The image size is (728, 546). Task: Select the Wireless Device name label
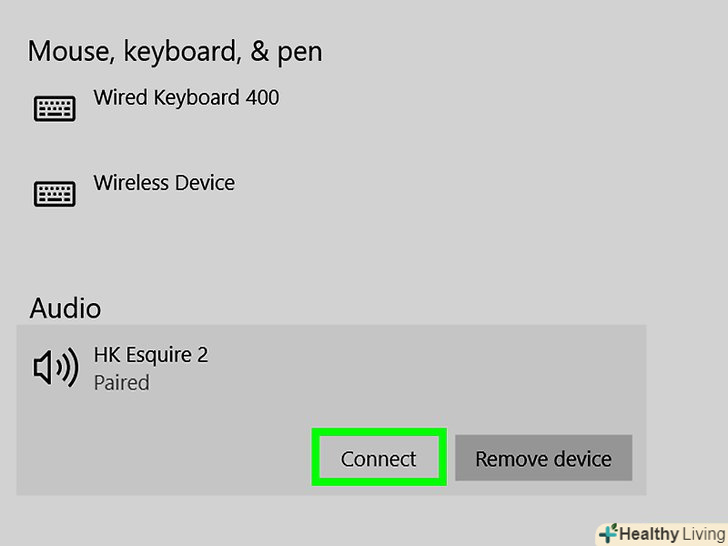tap(164, 183)
